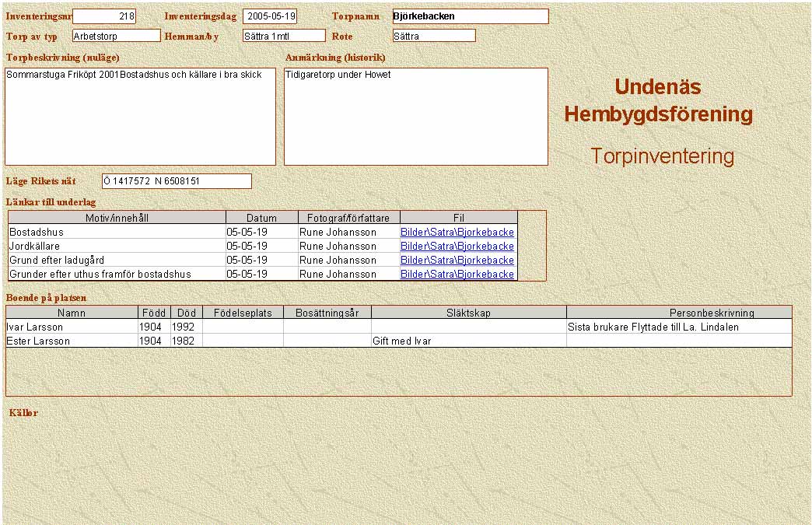This screenshot has height=525, width=812.
Task: Click inside the Anmärkning historik text box
Action: click(x=415, y=117)
